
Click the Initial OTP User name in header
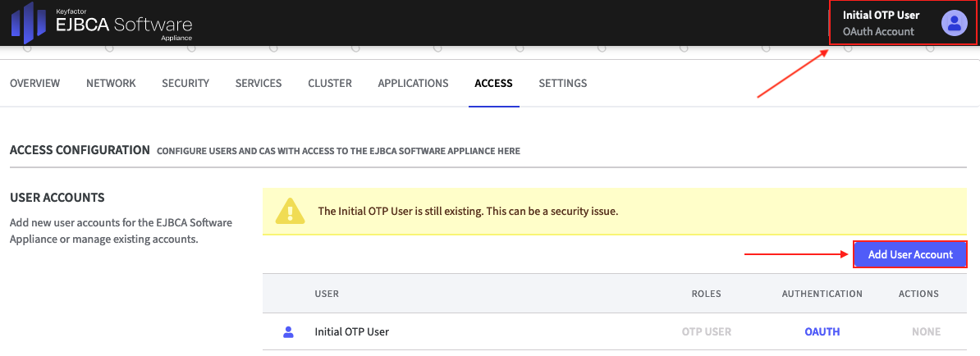pyautogui.click(x=881, y=15)
